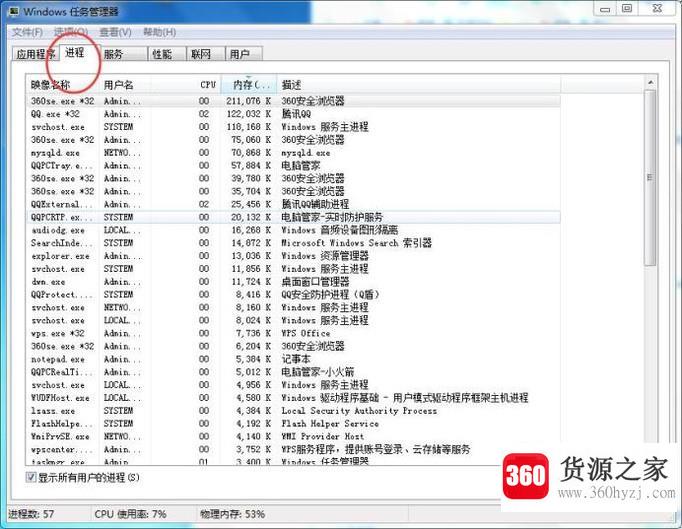This screenshot has height=529, width=682.
Task: Open the 帮助(H) menu
Action: [x=160, y=32]
